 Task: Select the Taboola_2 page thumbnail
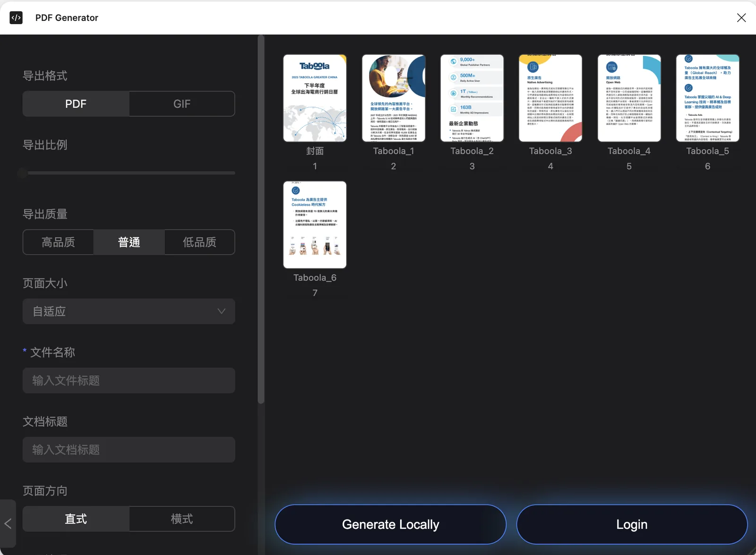tap(472, 98)
